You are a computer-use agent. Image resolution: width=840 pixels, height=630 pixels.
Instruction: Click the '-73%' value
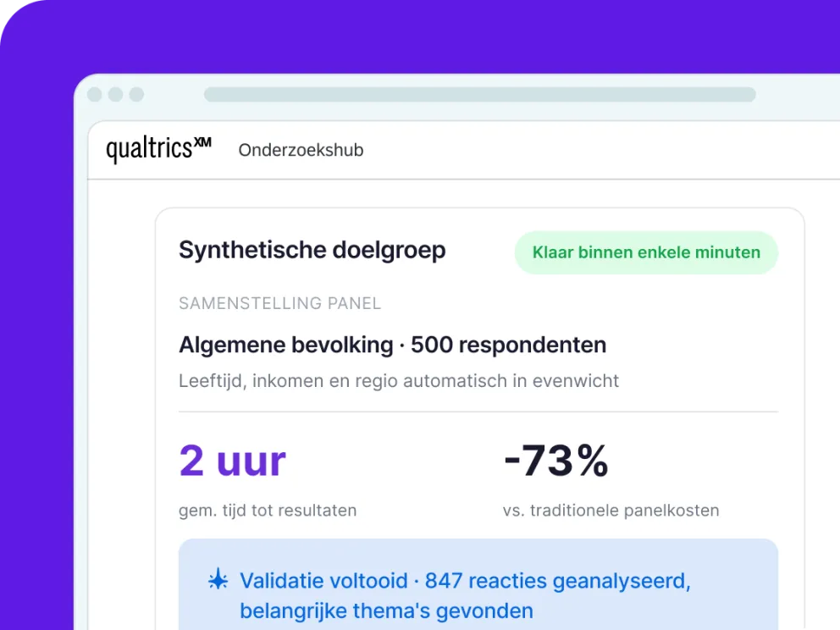pyautogui.click(x=556, y=460)
